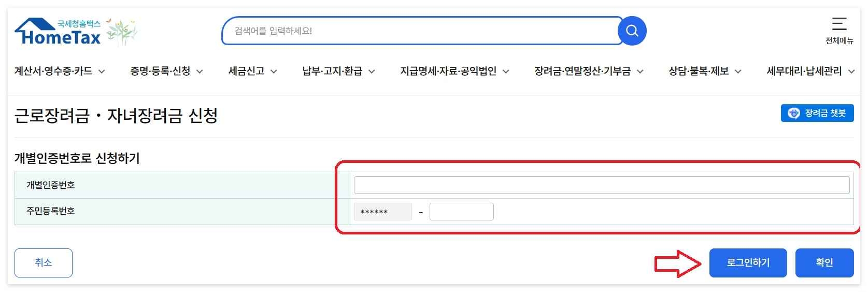
Task: Click the HomeTax logo
Action: click(x=58, y=32)
